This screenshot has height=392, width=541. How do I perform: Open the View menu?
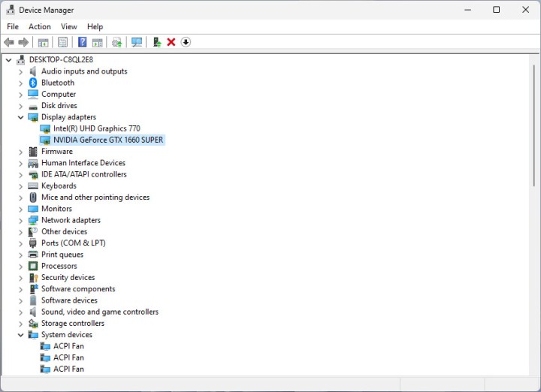pos(69,26)
